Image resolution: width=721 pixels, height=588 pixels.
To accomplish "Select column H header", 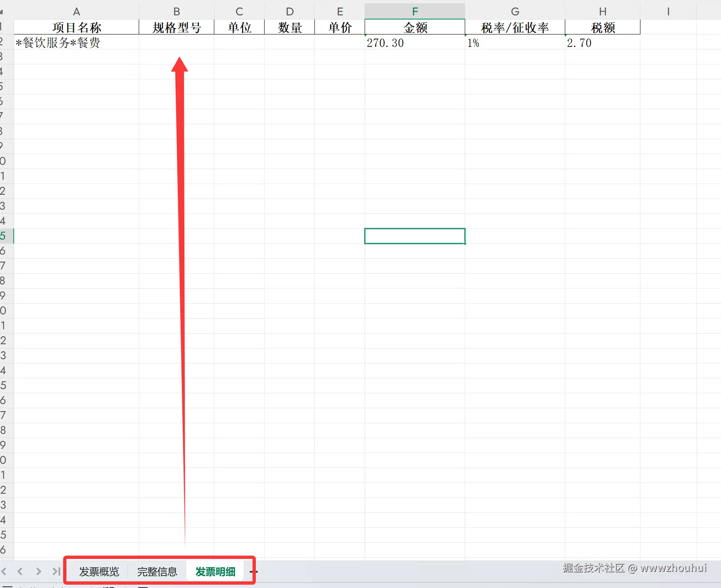I will coord(603,12).
